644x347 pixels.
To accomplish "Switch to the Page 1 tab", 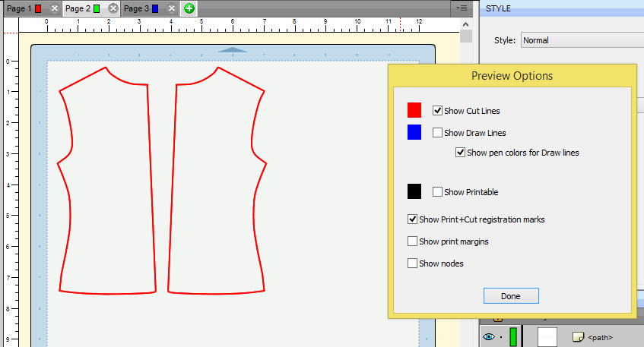I will pos(20,8).
